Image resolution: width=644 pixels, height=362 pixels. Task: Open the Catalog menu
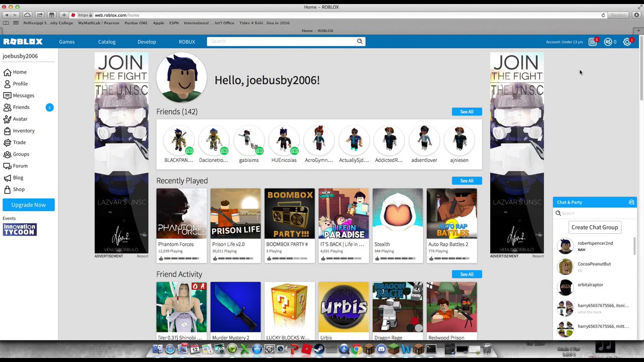[107, 42]
